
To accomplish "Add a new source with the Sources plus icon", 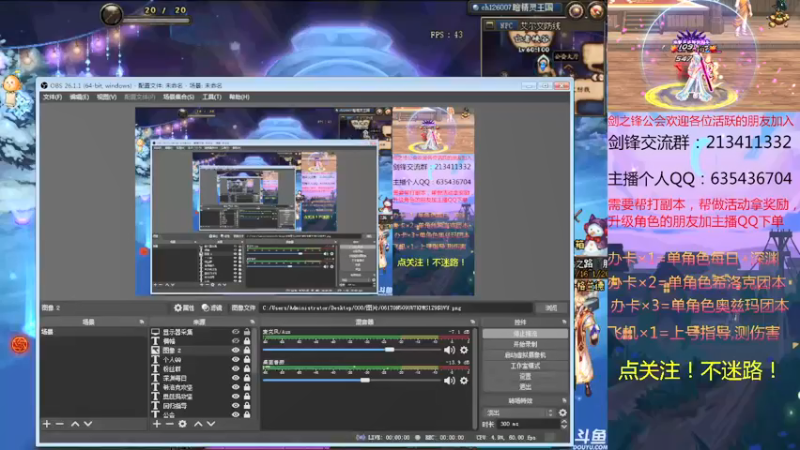I will click(x=157, y=424).
